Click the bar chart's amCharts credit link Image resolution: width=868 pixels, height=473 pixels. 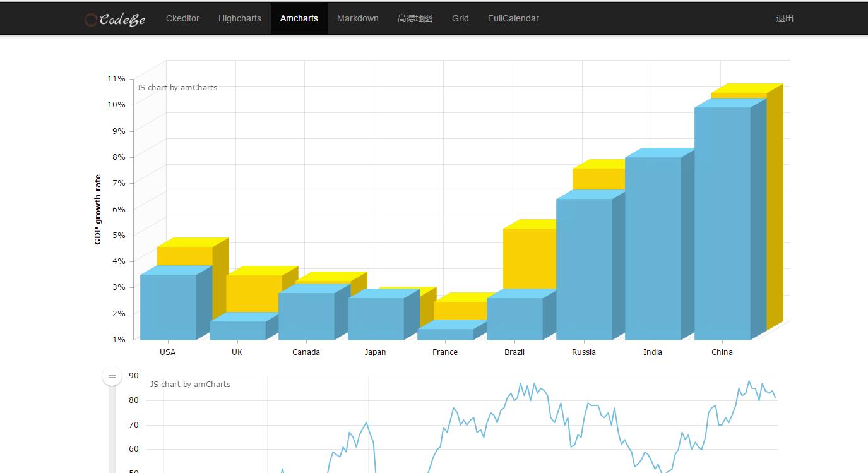click(x=177, y=88)
